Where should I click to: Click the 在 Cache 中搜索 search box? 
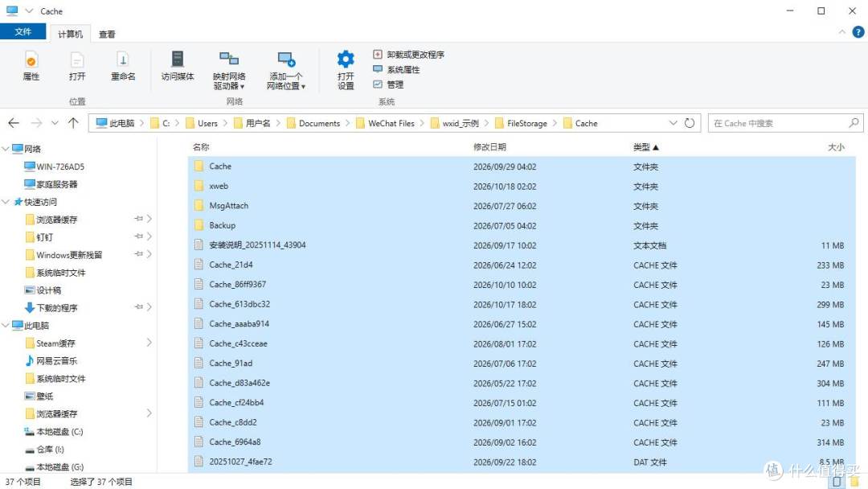(785, 123)
